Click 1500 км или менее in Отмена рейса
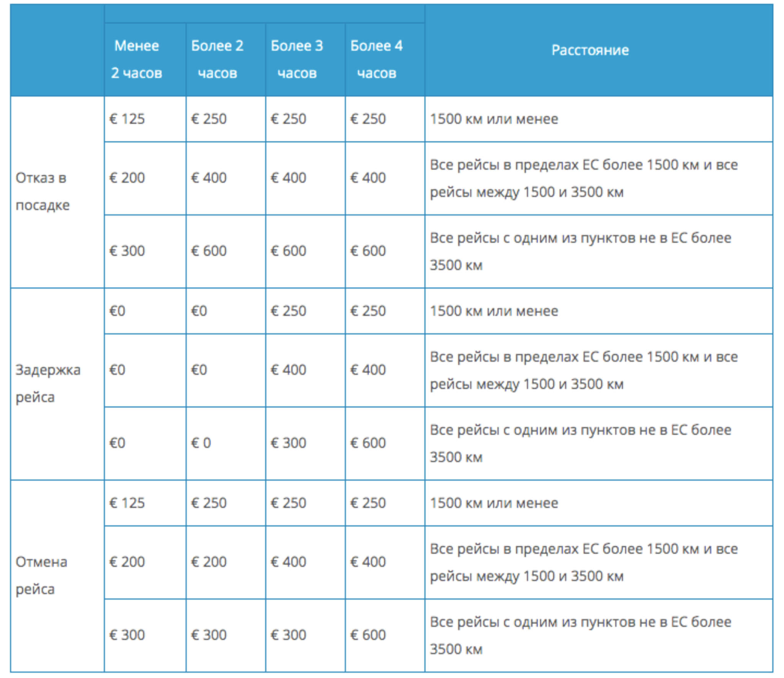The width and height of the screenshot is (784, 678). pyautogui.click(x=494, y=503)
